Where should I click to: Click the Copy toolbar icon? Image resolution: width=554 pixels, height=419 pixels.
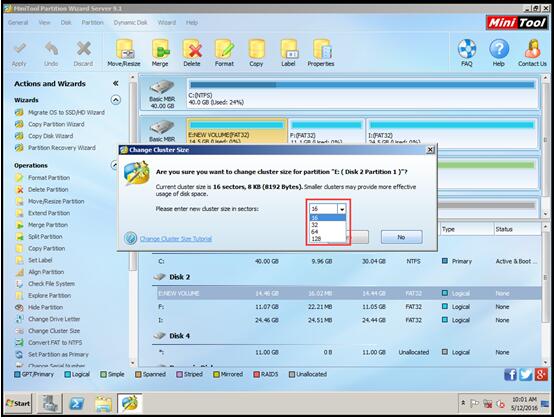click(256, 49)
